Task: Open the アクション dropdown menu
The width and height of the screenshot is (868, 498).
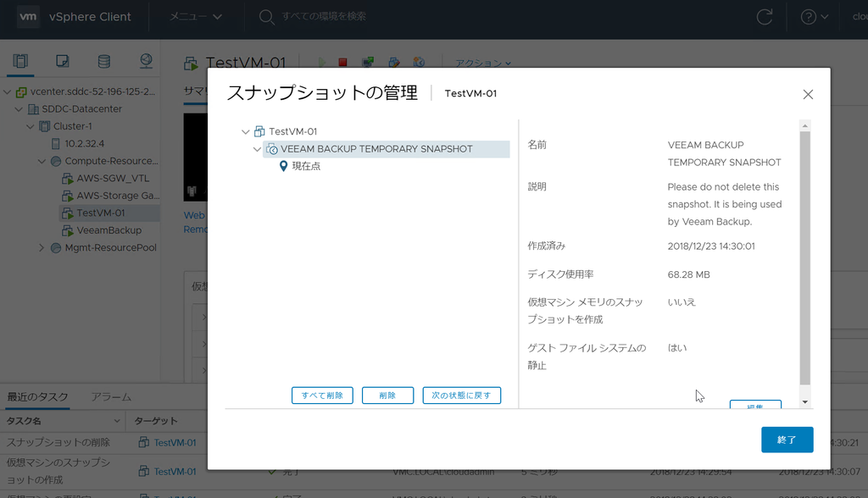Action: [x=476, y=62]
